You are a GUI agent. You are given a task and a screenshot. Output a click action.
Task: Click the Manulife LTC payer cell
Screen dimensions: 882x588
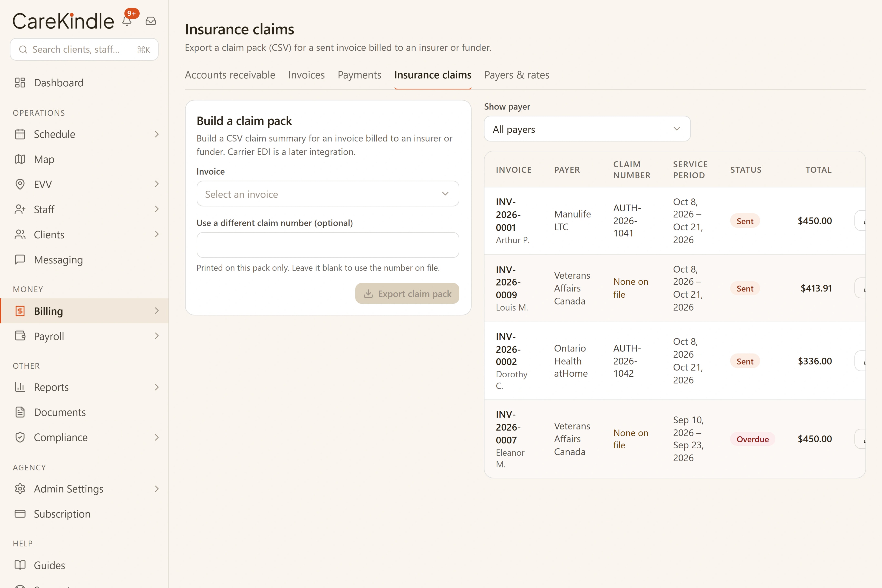point(572,220)
